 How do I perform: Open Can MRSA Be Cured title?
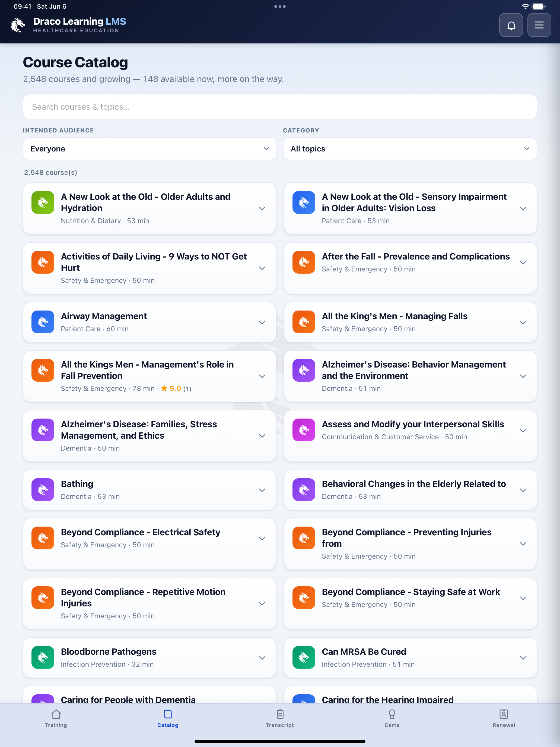pos(364,652)
